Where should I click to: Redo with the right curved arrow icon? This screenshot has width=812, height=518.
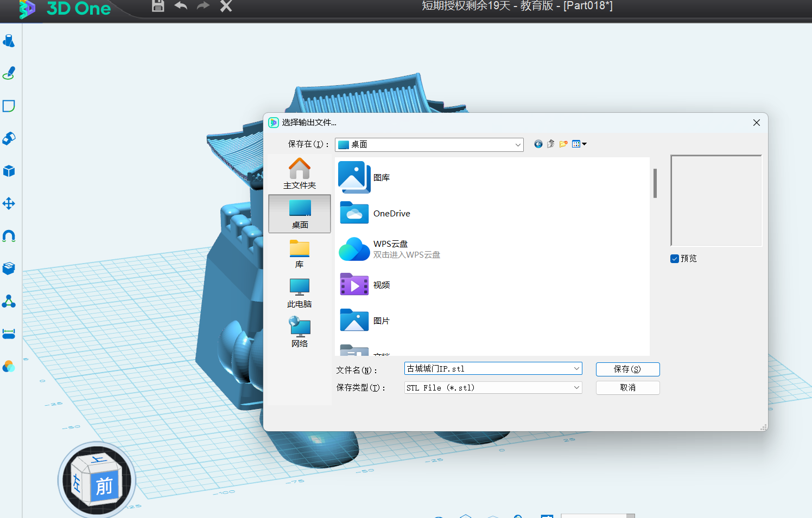coord(203,6)
